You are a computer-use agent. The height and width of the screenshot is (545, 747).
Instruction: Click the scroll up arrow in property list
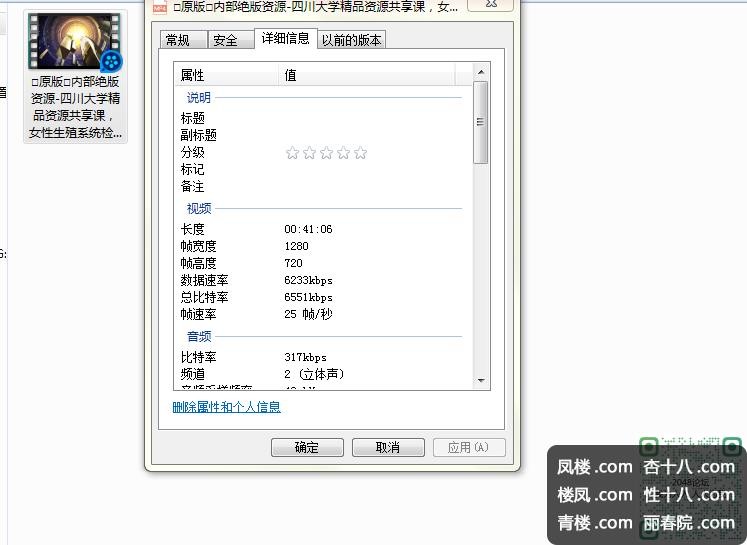point(481,72)
